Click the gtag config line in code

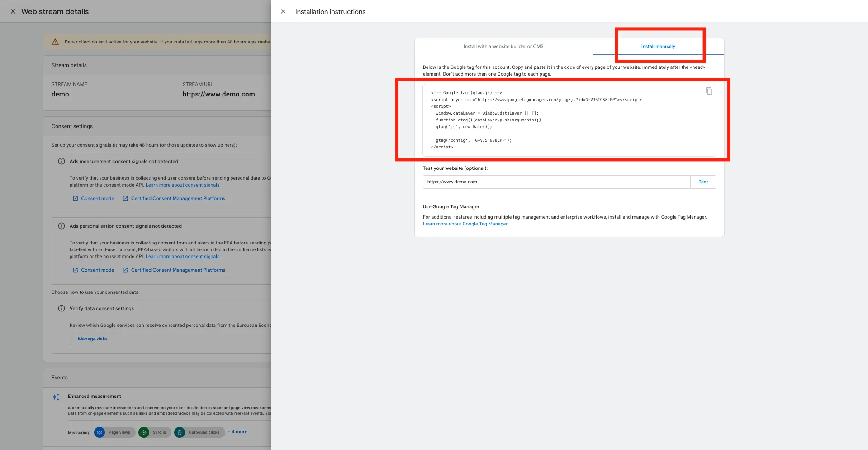(474, 140)
